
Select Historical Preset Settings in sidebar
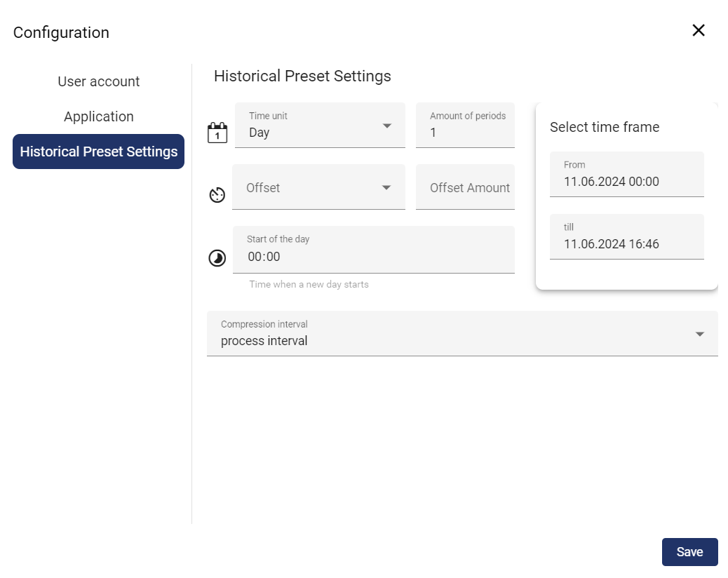(99, 152)
